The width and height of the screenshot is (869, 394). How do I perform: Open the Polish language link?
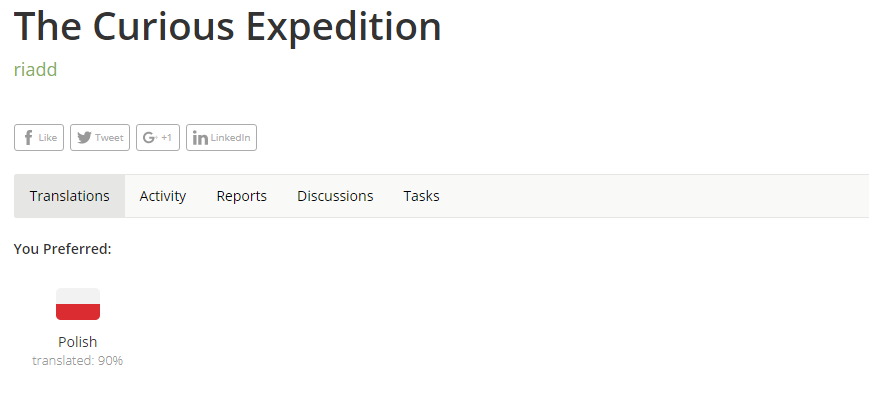[78, 341]
